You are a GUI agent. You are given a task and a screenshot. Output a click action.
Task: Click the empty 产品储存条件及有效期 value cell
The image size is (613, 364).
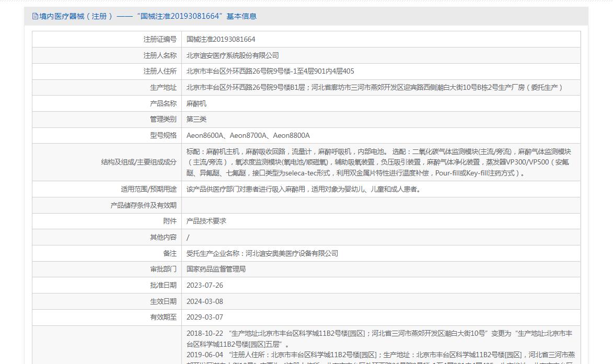380,205
